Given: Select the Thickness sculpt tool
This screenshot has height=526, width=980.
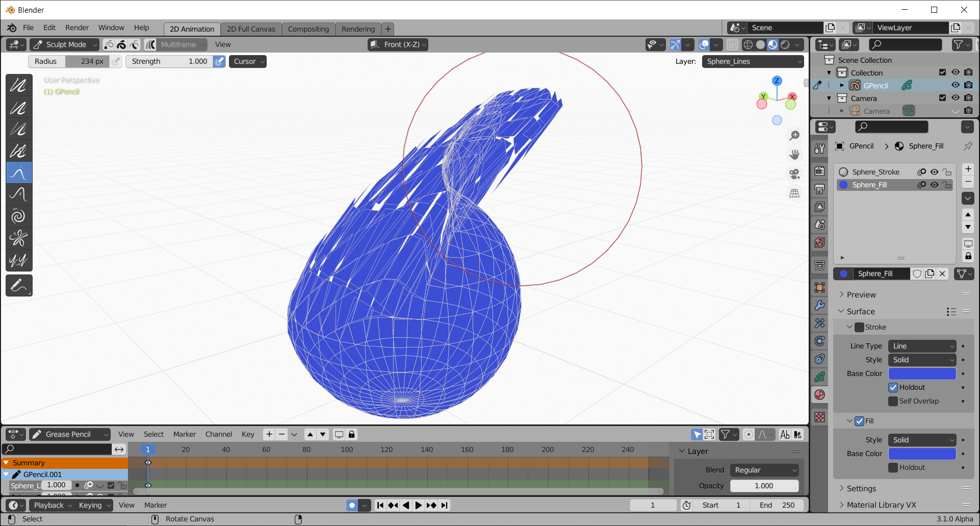Looking at the screenshot, I should (x=19, y=108).
